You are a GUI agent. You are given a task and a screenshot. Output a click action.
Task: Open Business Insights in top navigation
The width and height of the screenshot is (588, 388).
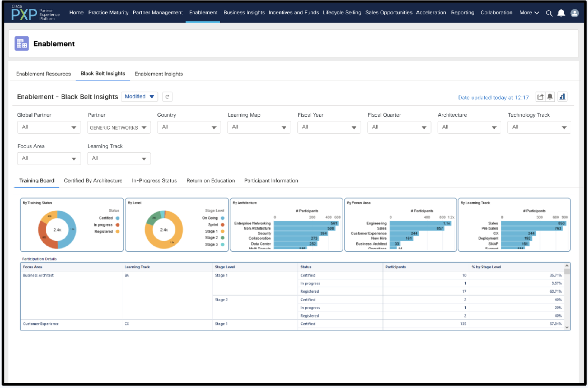coord(244,13)
